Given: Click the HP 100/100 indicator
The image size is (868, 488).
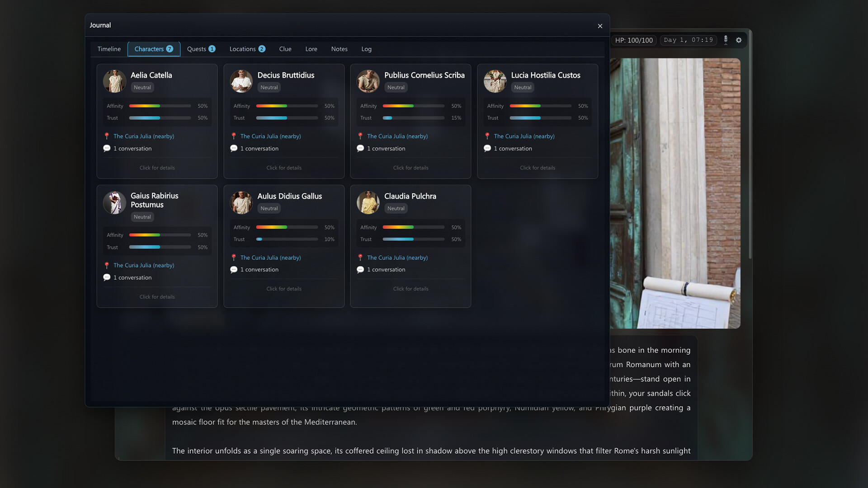Looking at the screenshot, I should tap(634, 40).
